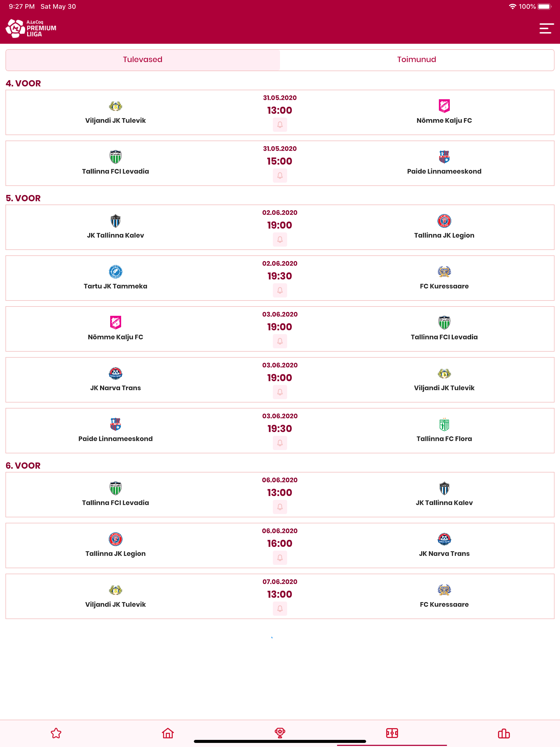
Task: Select the football pitch matches icon
Action: point(392,733)
